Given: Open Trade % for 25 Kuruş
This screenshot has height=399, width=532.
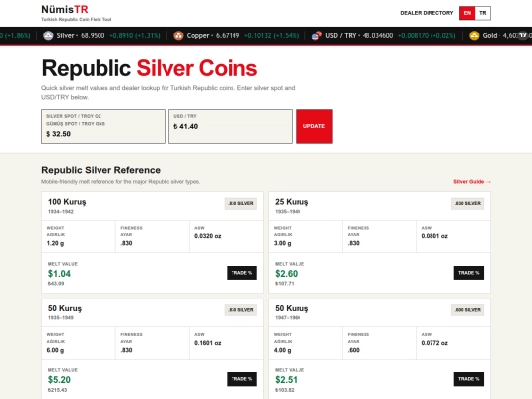Looking at the screenshot, I should [x=469, y=273].
